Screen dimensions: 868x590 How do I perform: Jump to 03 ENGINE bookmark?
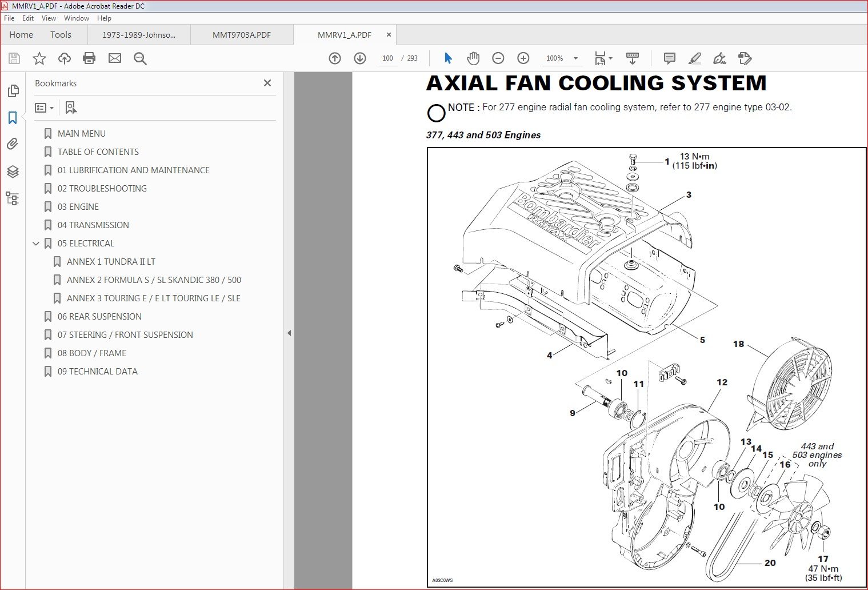(78, 207)
